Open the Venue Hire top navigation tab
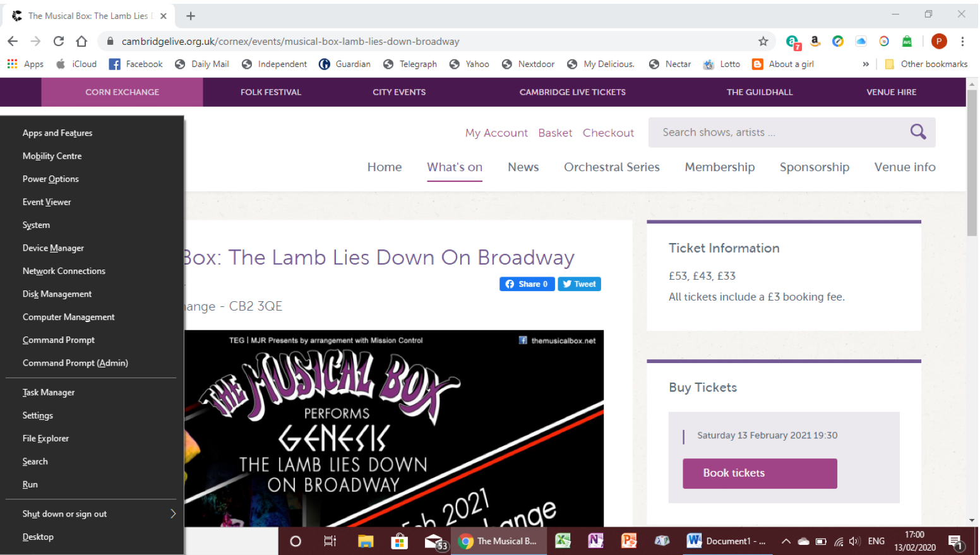 tap(891, 92)
